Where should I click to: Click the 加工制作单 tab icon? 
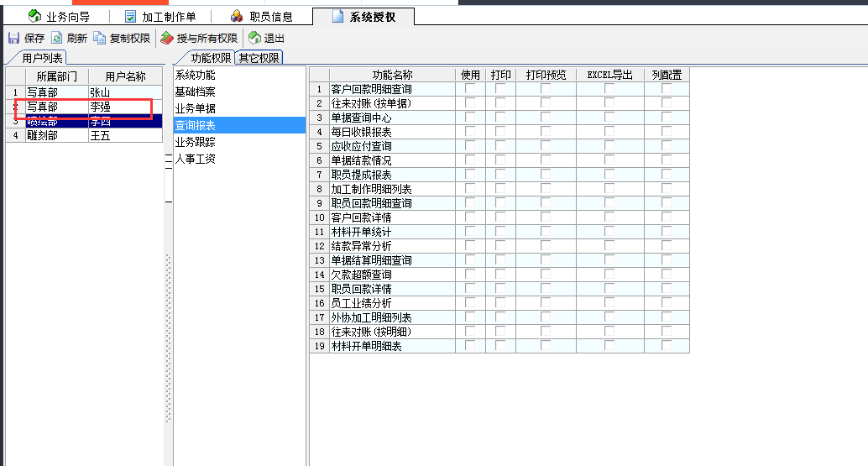pos(131,17)
